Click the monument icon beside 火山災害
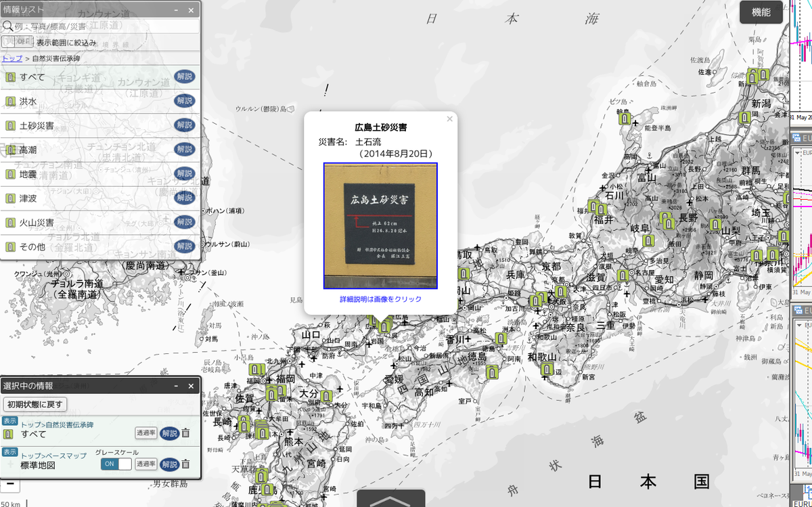The image size is (812, 507). 10,223
